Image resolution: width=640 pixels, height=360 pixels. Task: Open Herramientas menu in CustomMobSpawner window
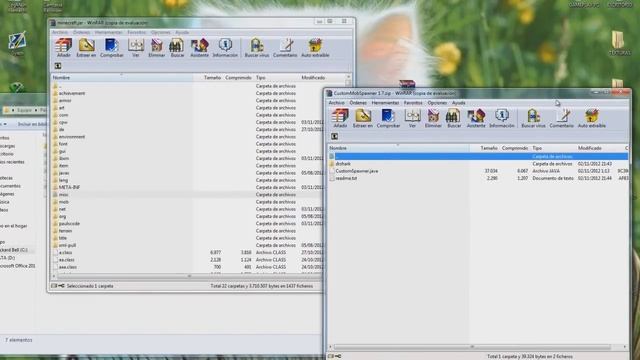[385, 103]
